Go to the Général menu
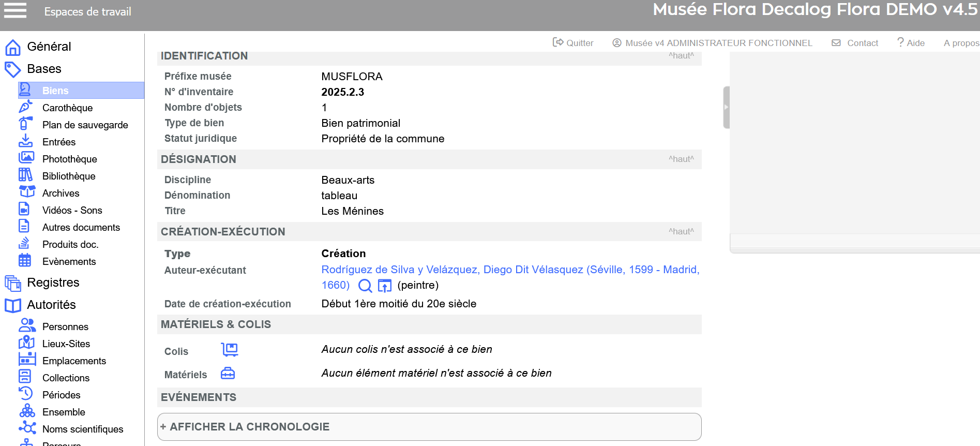Image resolution: width=980 pixels, height=446 pixels. point(49,47)
